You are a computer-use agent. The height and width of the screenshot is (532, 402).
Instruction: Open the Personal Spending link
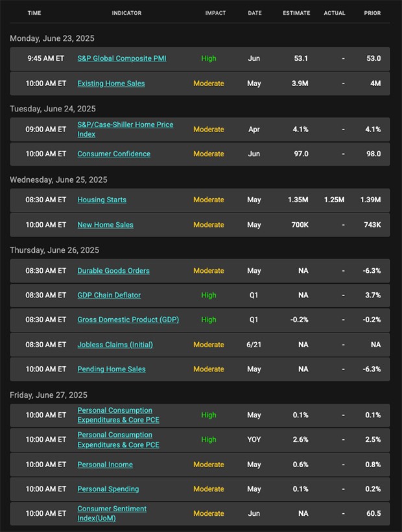coord(108,489)
